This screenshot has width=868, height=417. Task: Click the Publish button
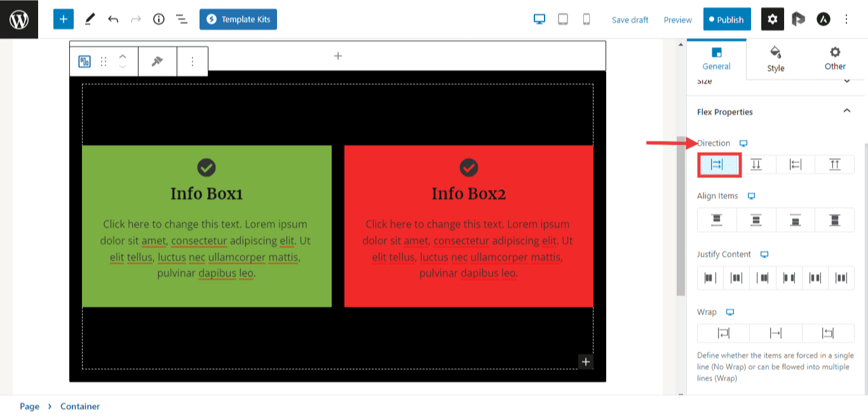coord(727,19)
